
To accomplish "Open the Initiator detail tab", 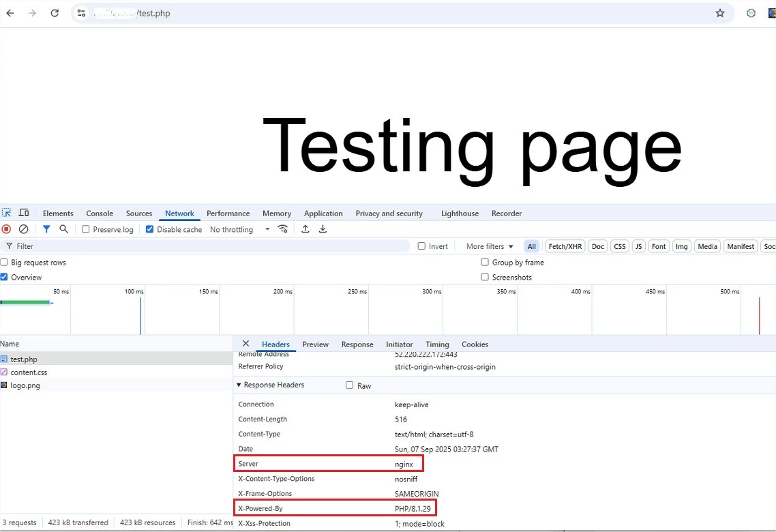I will (x=400, y=344).
